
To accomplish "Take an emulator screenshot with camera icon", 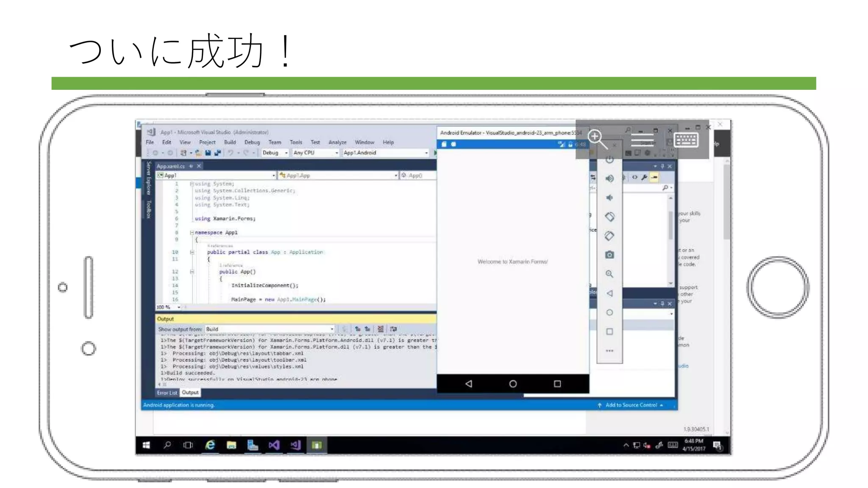I will (x=609, y=255).
